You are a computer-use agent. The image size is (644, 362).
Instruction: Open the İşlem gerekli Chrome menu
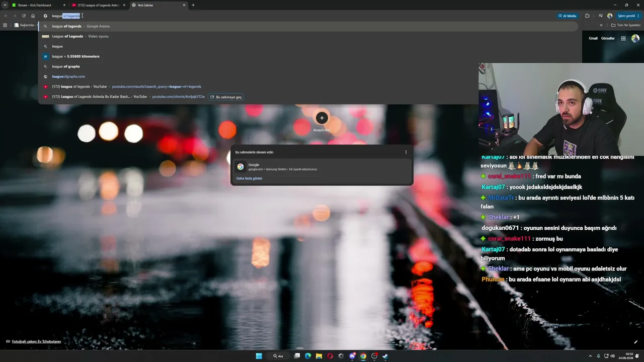(629, 16)
